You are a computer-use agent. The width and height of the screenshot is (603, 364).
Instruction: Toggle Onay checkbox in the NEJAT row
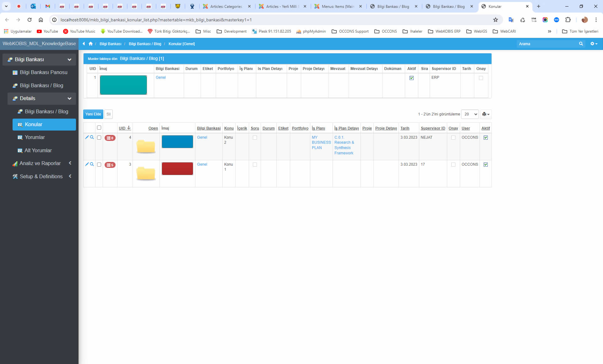(453, 137)
